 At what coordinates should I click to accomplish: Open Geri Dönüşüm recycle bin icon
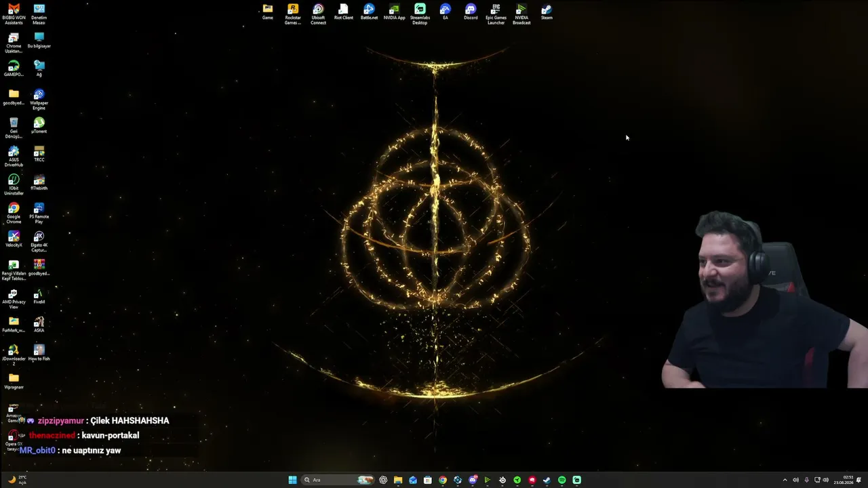tap(14, 128)
